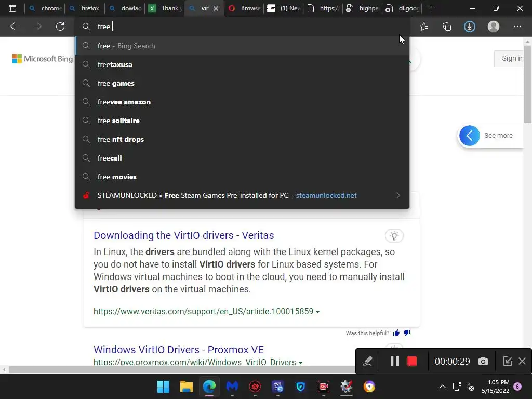This screenshot has width=532, height=399.
Task: Open a new tab with plus button
Action: [431, 8]
